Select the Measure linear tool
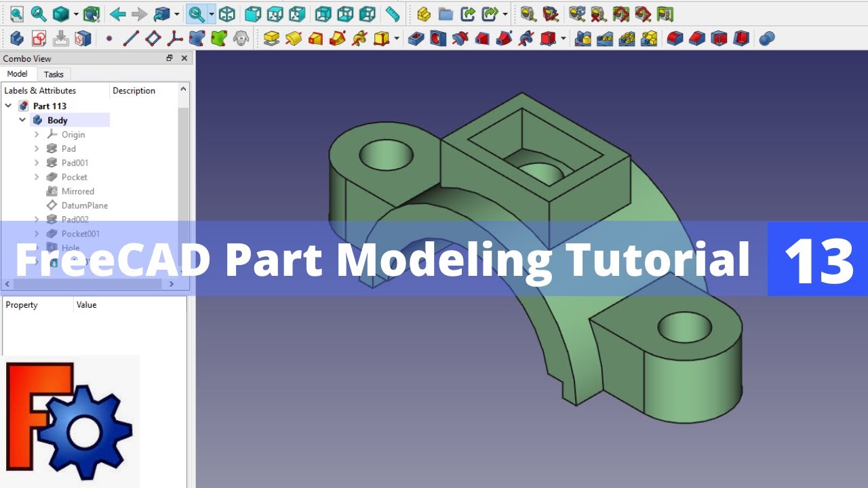 pos(528,14)
